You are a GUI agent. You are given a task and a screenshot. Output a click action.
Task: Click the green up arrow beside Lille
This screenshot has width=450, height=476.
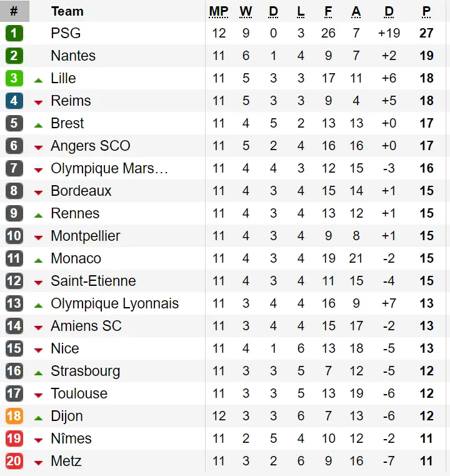[39, 79]
